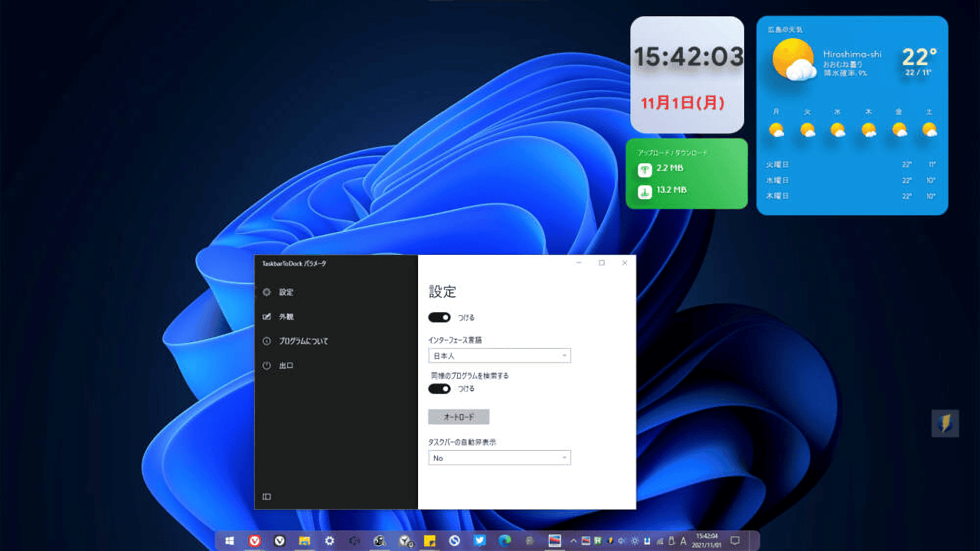Screen dimensions: 980x551
Task: Click the 水曜日 forecast row
Action: [x=852, y=181]
